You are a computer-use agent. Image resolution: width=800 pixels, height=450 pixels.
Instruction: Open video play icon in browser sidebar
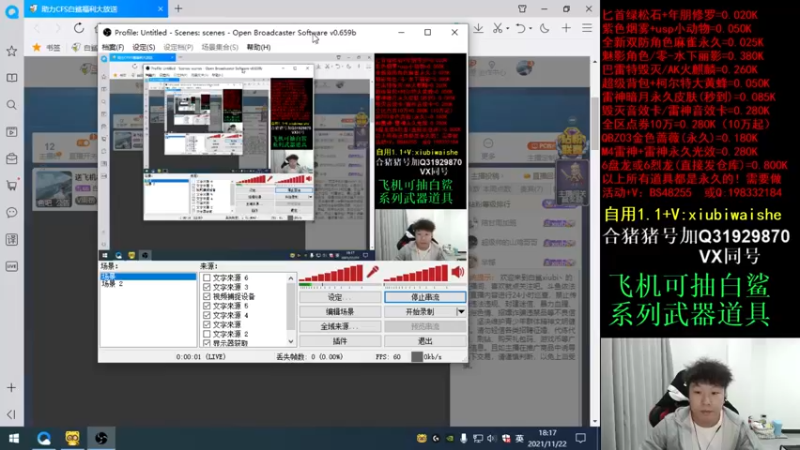[11, 132]
